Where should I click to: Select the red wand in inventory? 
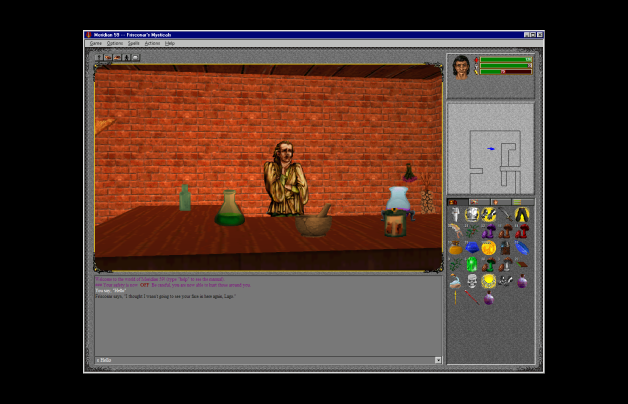472,298
